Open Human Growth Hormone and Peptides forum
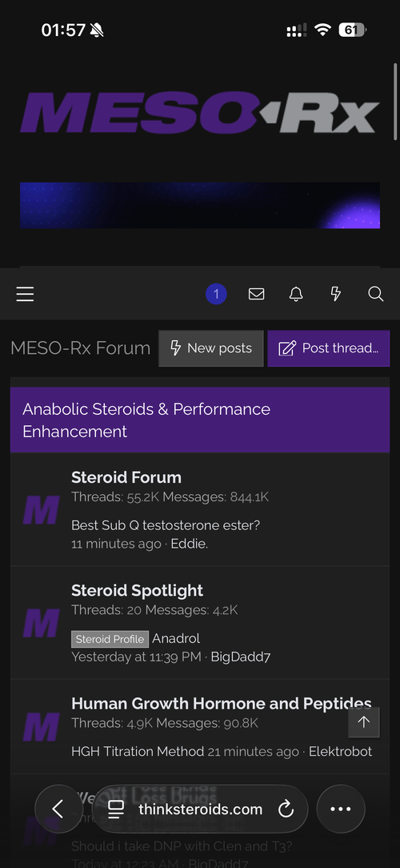Screen dimensions: 400x868 tap(222, 704)
